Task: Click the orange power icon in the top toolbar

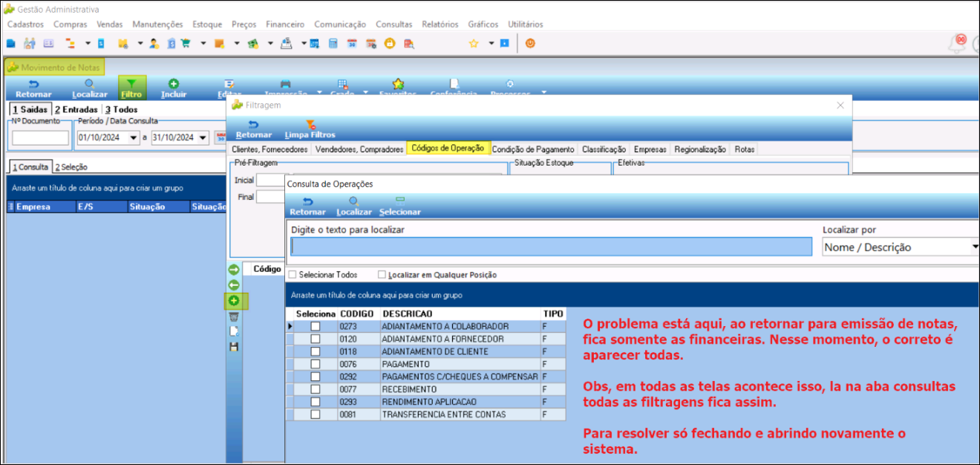Action: [530, 43]
